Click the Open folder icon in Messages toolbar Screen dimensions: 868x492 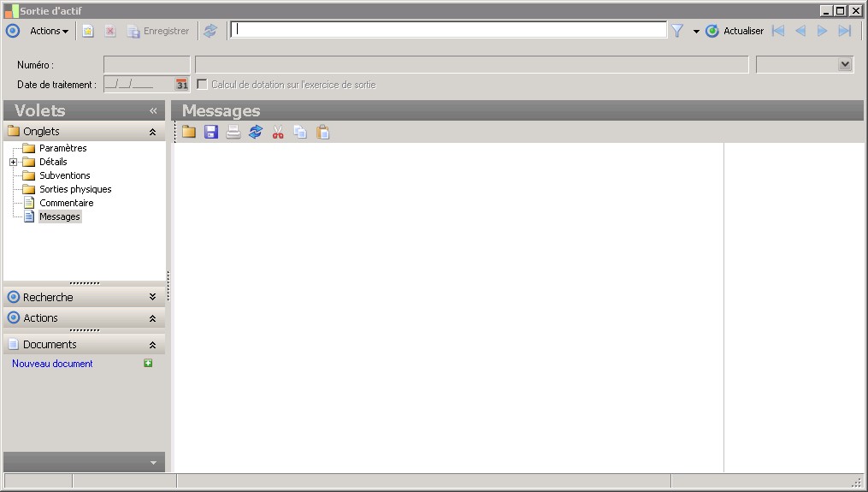pos(189,132)
